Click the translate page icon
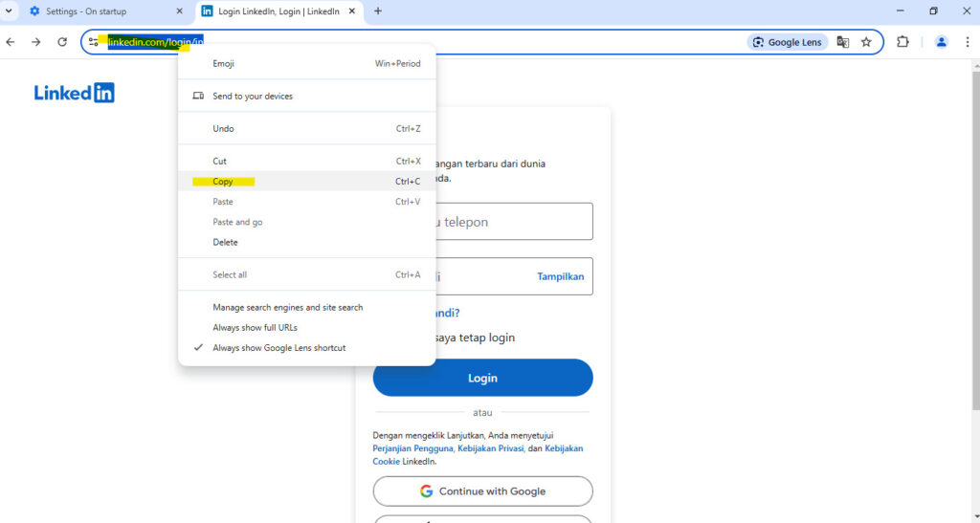 842,42
